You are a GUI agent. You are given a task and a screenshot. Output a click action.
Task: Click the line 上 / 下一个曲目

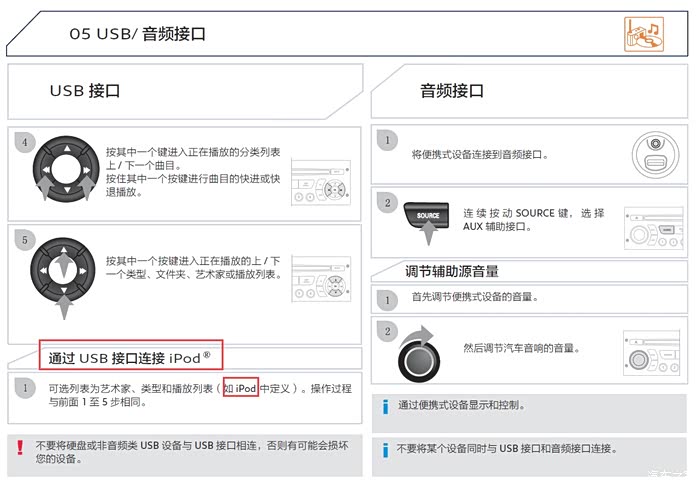point(143,165)
